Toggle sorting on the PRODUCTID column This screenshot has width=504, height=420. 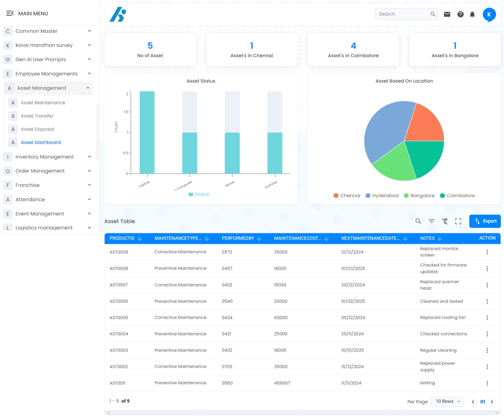pos(140,238)
